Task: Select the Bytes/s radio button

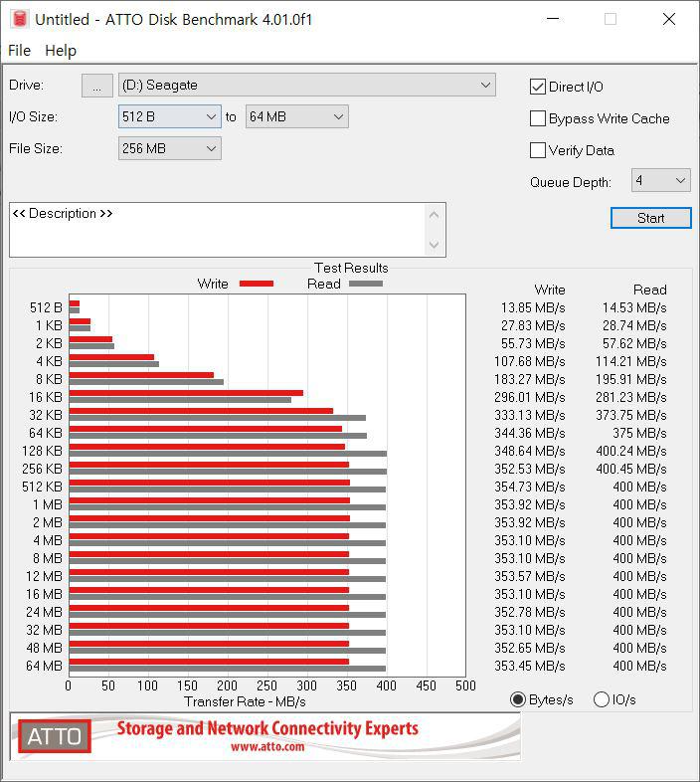Action: 518,699
